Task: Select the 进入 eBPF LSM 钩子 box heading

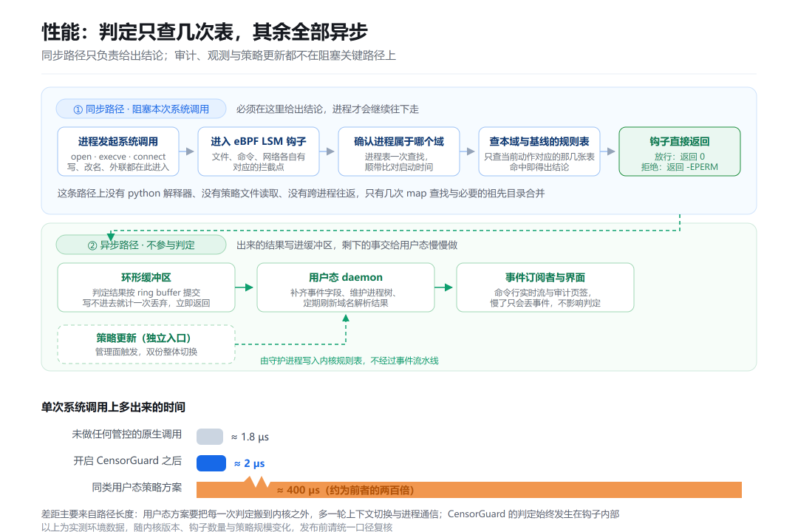Action: [x=259, y=142]
